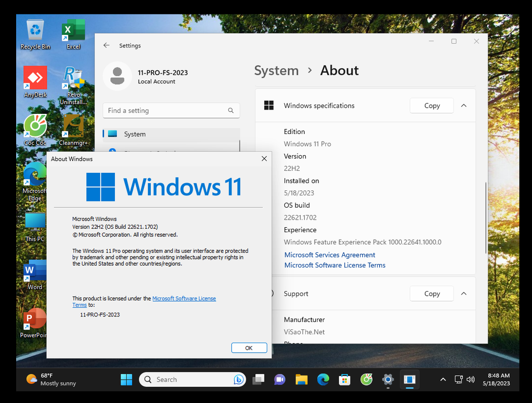Open the weather widget on taskbar
This screenshot has height=403, width=532.
[51, 380]
